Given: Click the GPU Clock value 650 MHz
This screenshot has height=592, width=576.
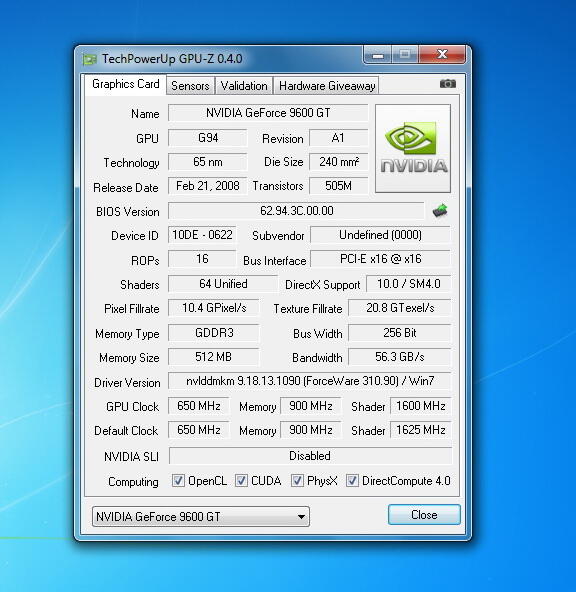Looking at the screenshot, I should point(199,406).
